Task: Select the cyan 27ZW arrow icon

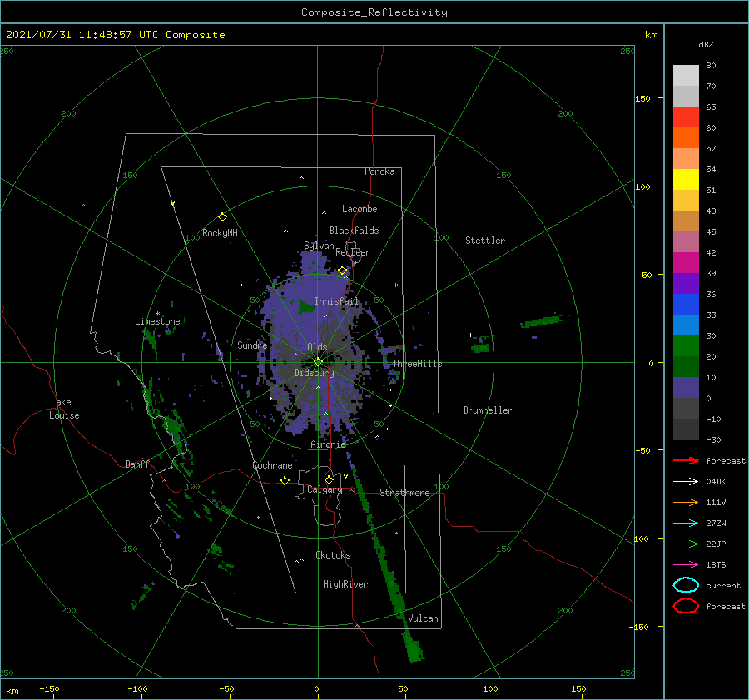Action: tap(686, 524)
